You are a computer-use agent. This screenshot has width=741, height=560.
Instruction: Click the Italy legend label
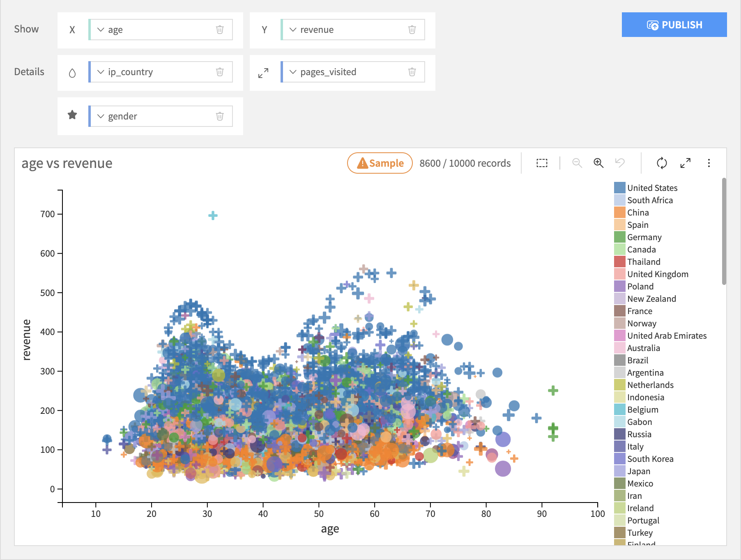coord(635,447)
